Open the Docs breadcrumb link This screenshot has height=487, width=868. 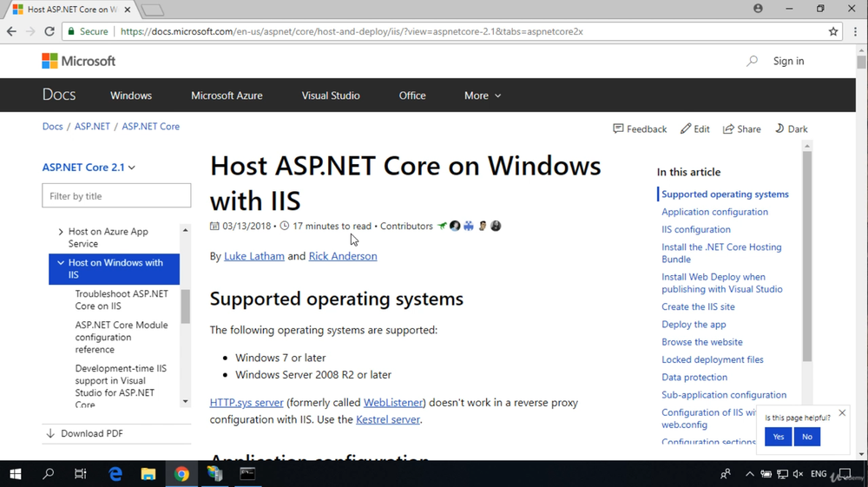(x=53, y=126)
